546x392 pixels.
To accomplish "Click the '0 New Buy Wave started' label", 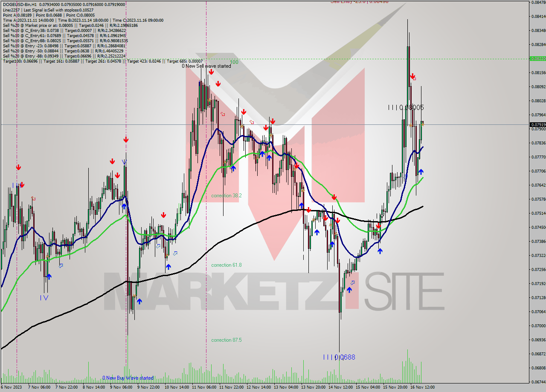I will (x=128, y=378).
